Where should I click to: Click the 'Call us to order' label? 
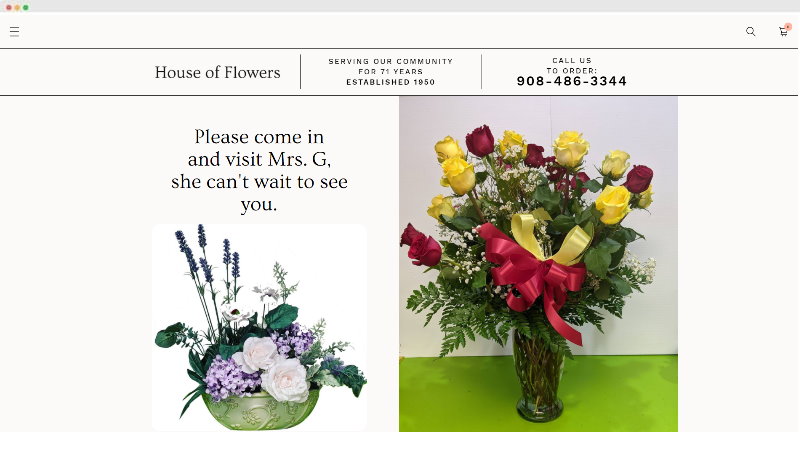(x=571, y=65)
